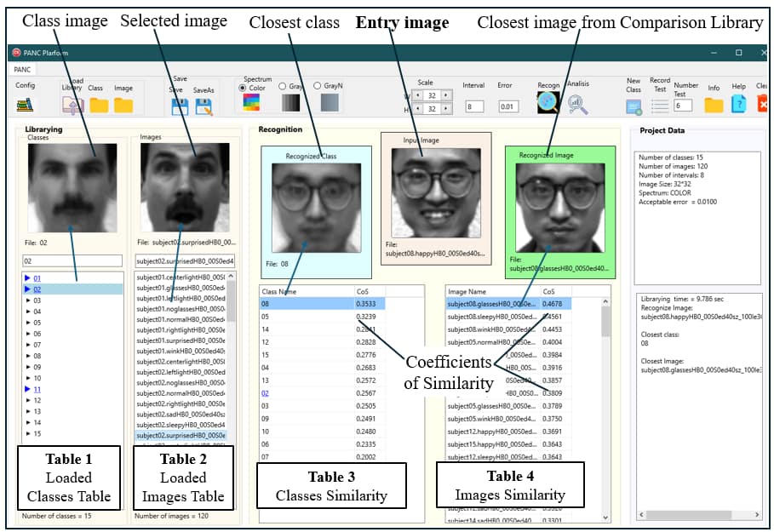
Task: Open the Analisis chart magnifier icon
Action: coord(577,104)
